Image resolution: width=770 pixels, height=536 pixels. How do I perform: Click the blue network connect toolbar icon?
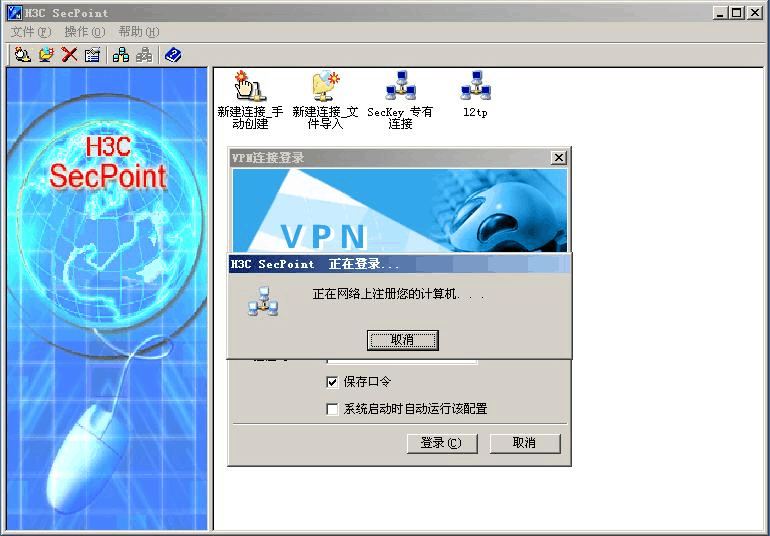pos(121,55)
